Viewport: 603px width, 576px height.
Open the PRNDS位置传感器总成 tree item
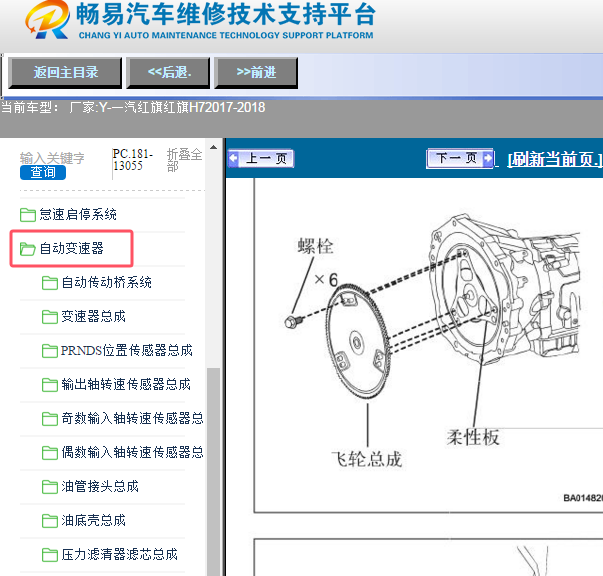coord(127,350)
